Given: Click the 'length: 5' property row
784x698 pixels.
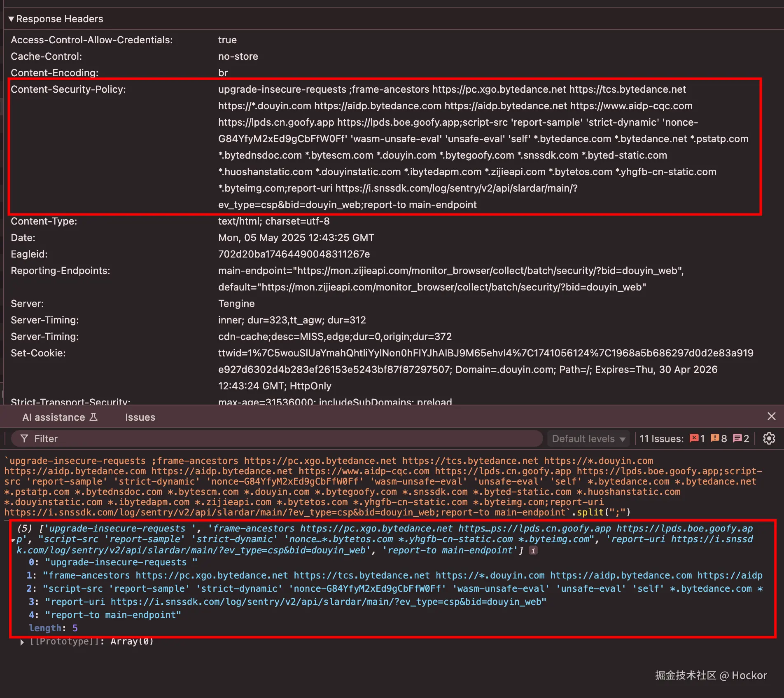Looking at the screenshot, I should point(53,628).
